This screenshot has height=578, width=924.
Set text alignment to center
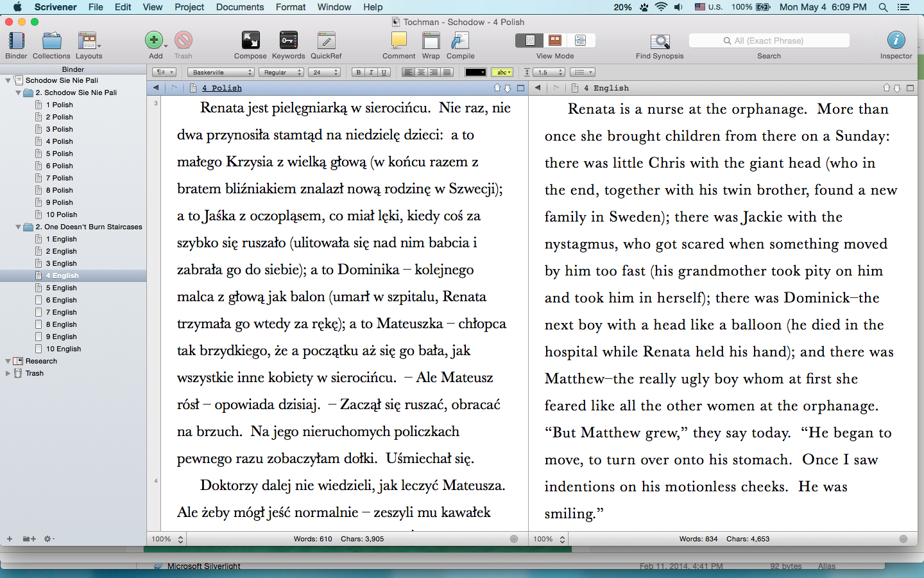tap(421, 73)
